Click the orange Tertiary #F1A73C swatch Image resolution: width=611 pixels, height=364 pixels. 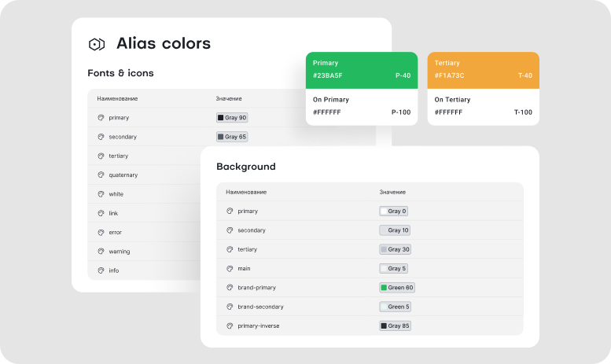tap(483, 70)
